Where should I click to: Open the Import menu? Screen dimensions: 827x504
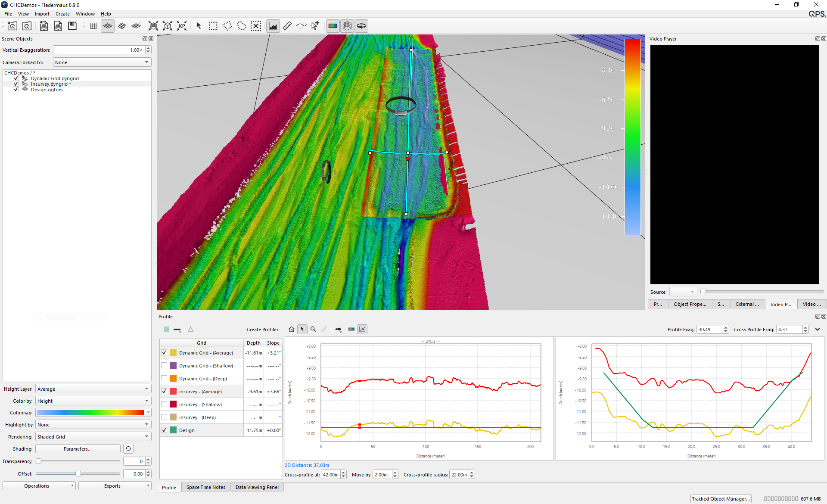(42, 14)
